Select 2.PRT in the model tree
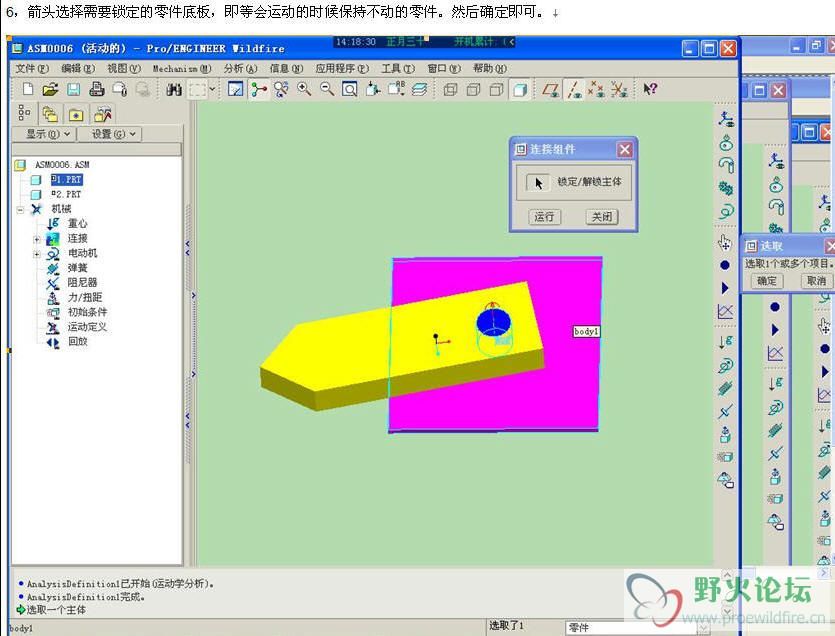This screenshot has height=636, width=835. pos(67,194)
